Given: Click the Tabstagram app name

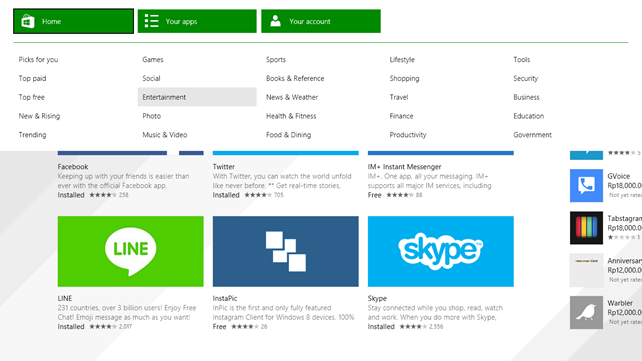Looking at the screenshot, I should coord(625,219).
